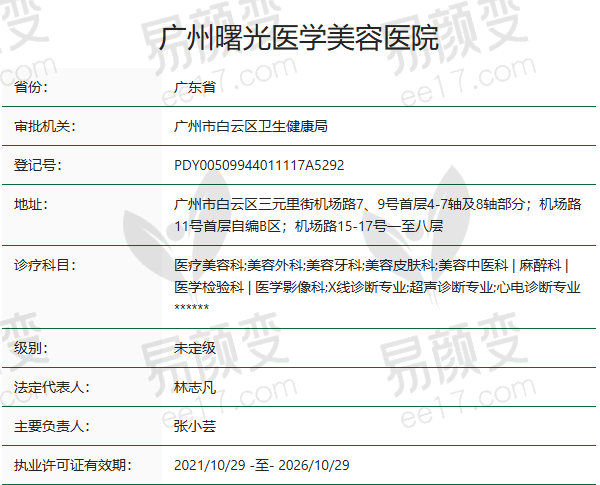Select the 法定代表人 label
This screenshot has height=485, width=600.
(x=52, y=387)
